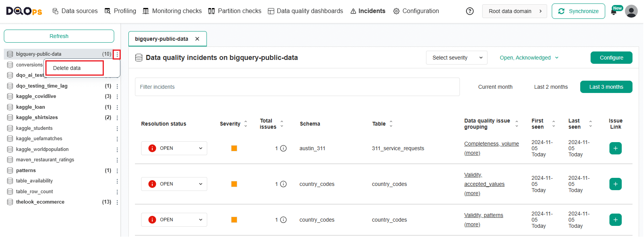Click the Configure button

611,58
